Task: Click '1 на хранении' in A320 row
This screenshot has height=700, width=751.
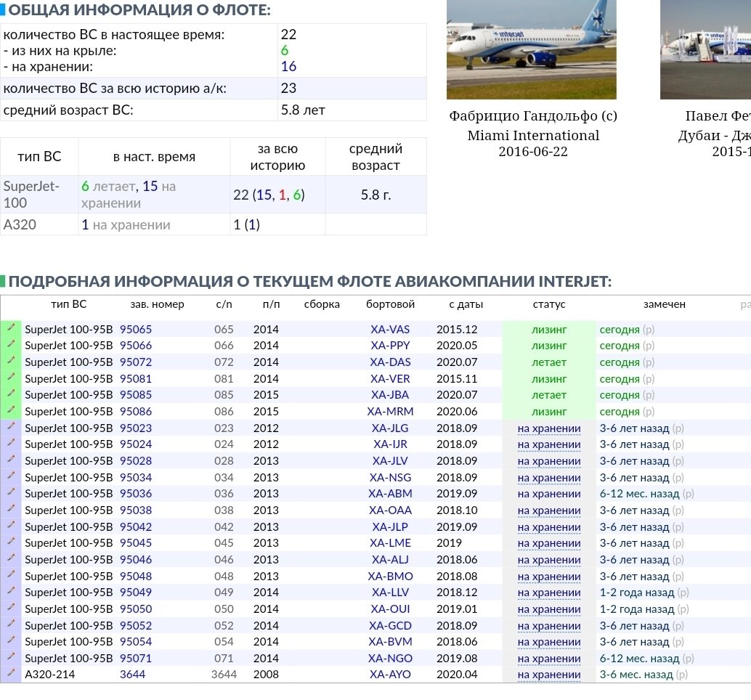Action: pyautogui.click(x=126, y=224)
